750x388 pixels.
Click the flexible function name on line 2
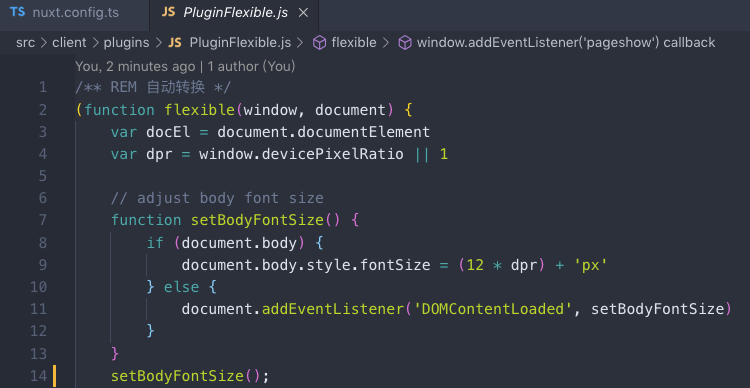point(199,110)
